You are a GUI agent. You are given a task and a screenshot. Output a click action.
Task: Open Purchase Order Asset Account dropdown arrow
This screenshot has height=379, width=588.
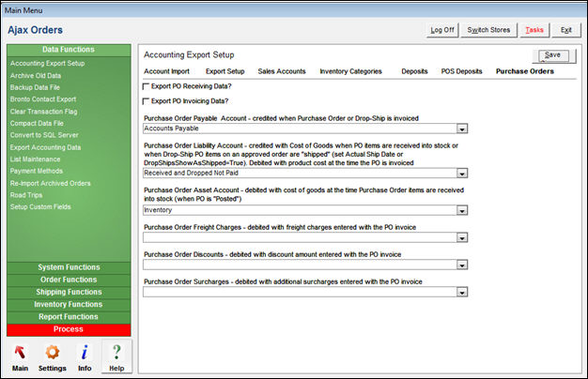pyautogui.click(x=462, y=210)
